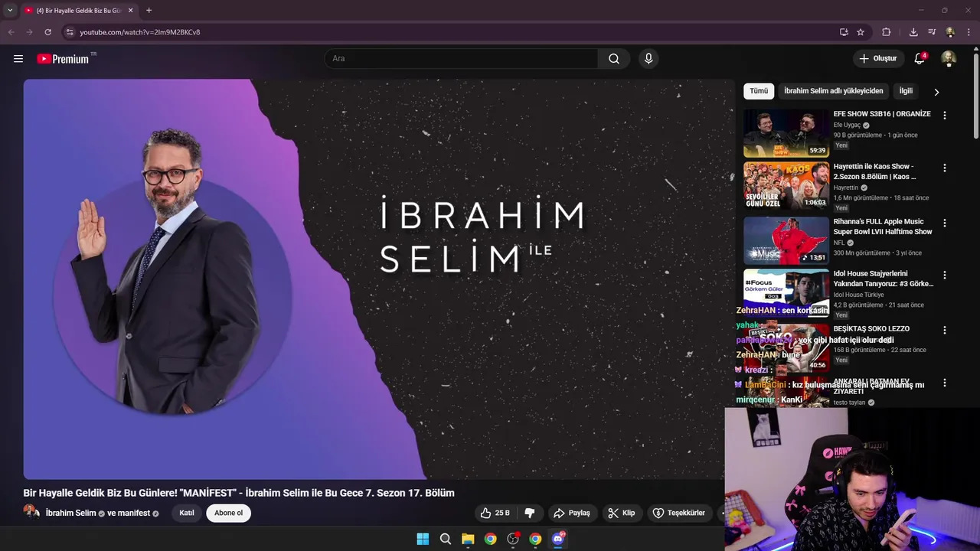Select İbrahim Selim adlı yükleyiciden chip
980x551 pixels.
[834, 91]
